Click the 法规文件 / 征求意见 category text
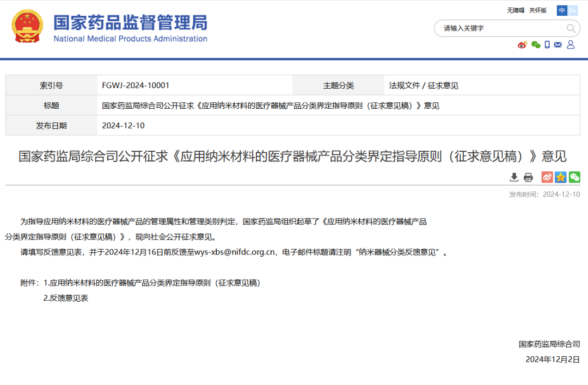The width and height of the screenshot is (588, 385). tap(424, 86)
